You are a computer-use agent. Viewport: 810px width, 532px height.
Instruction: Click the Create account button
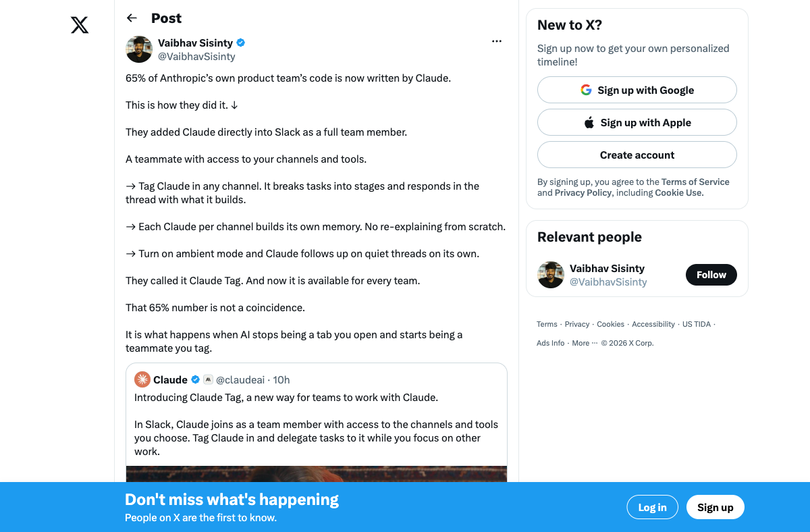(637, 155)
